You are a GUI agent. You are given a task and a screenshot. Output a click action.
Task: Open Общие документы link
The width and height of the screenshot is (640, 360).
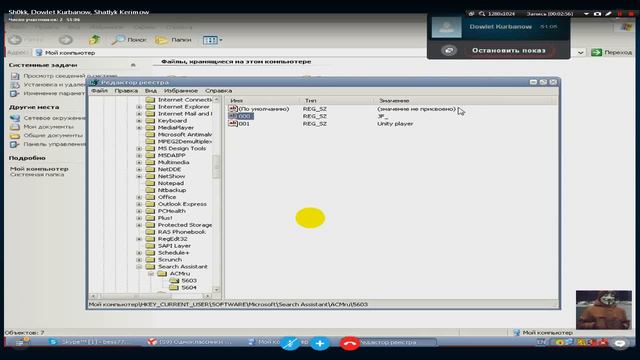tap(53, 135)
